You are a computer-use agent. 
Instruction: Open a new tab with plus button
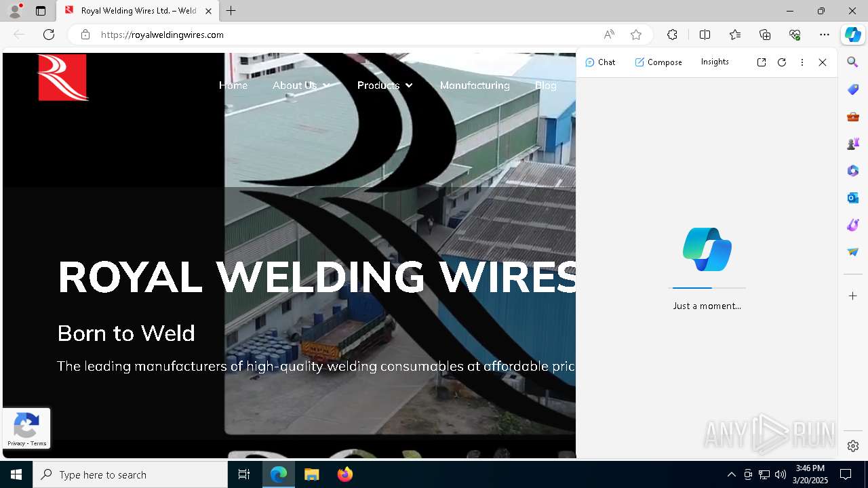coord(231,11)
